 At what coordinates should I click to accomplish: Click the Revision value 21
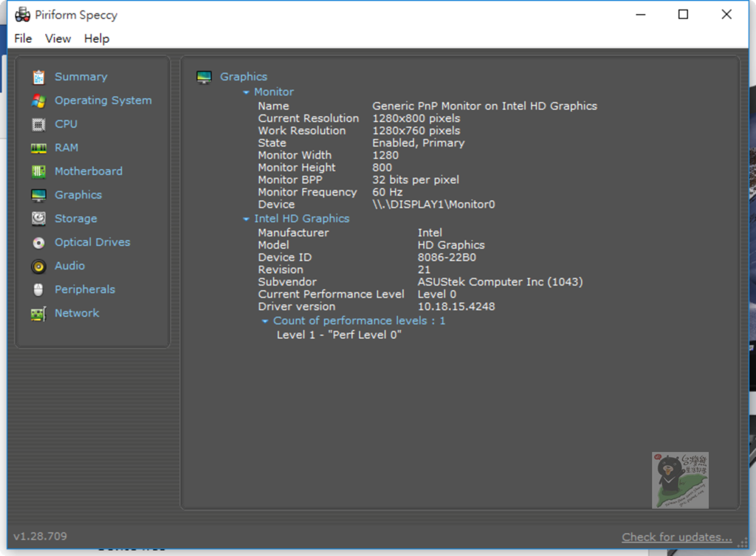[424, 270]
